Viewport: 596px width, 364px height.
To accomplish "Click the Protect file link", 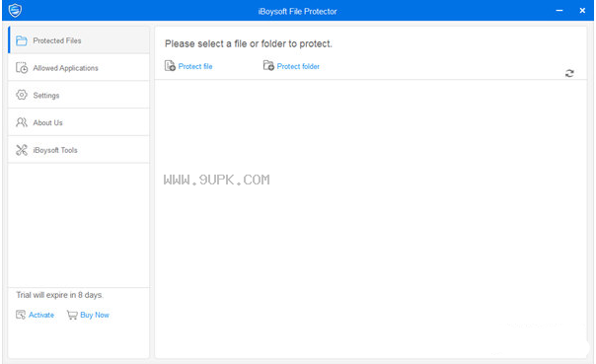I will [195, 66].
